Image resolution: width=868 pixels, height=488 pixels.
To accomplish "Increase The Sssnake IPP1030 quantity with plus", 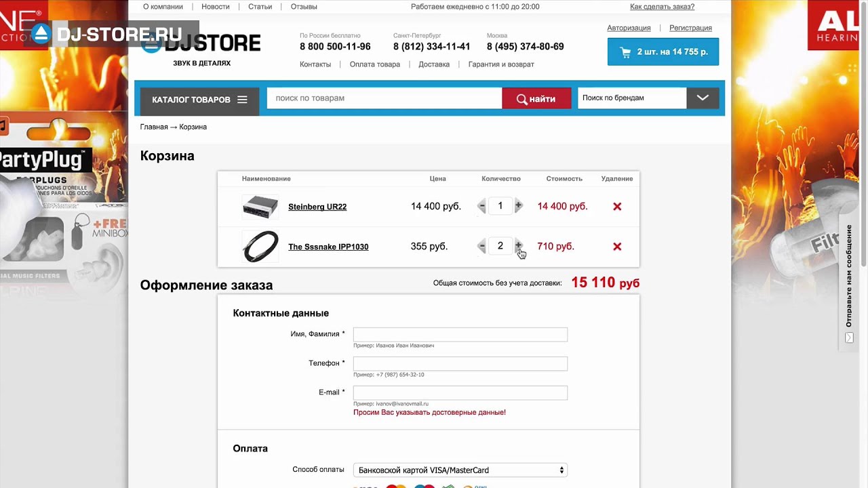I will tap(519, 246).
